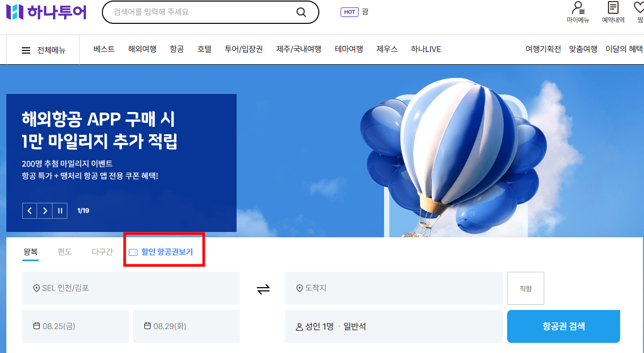Open the 도착지 arrival city selector

point(394,288)
